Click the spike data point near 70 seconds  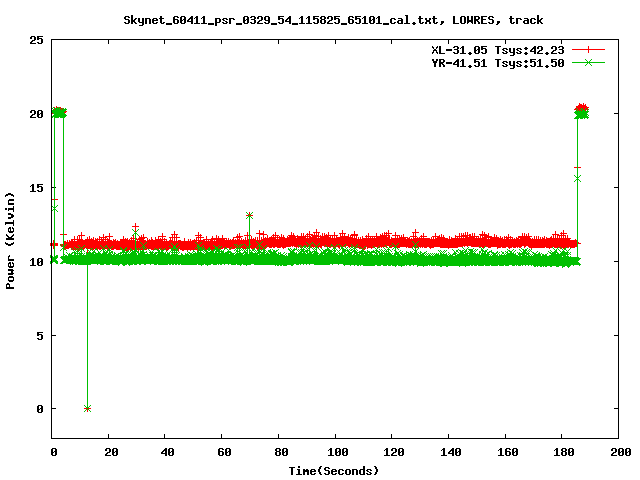pyautogui.click(x=249, y=215)
